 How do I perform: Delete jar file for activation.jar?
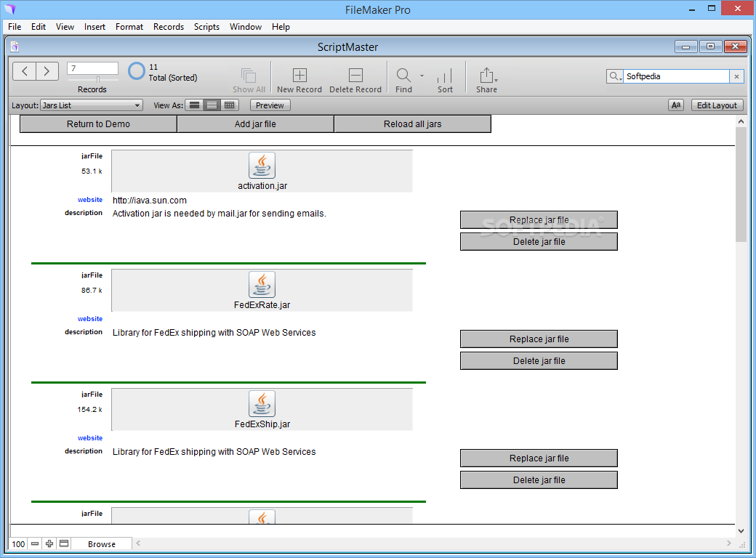[539, 241]
